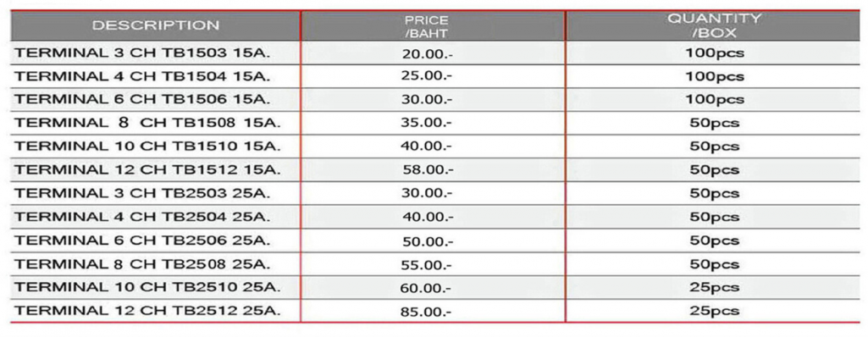This screenshot has height=337, width=868.
Task: Select the TERMINAL 4 CH TB2504 25A entry
Action: [142, 217]
